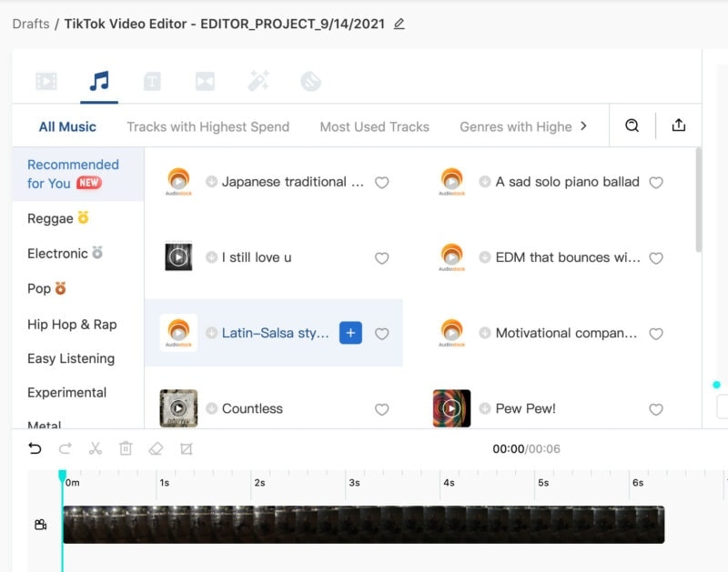Click the camera track icon beside timeline

point(41,525)
